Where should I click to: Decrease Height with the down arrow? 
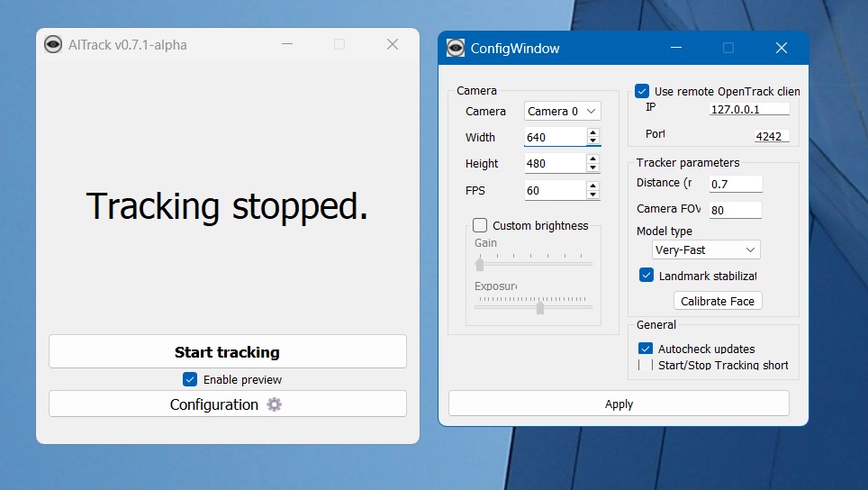592,168
